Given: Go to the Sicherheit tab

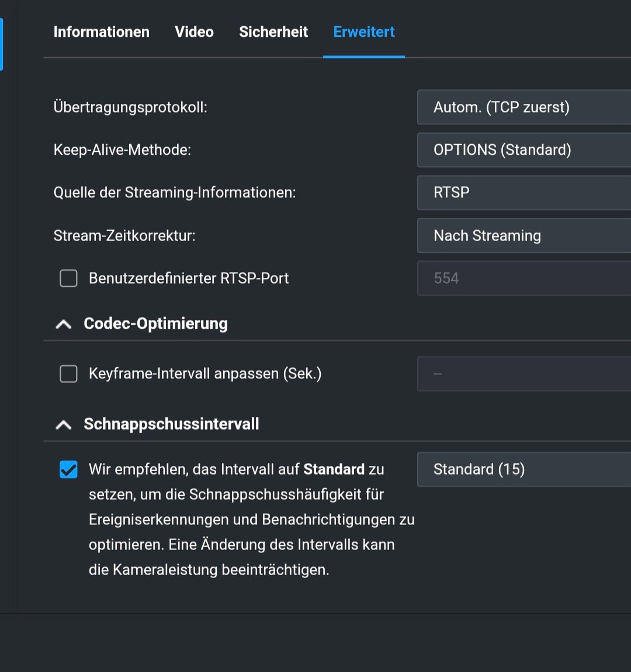Looking at the screenshot, I should [273, 32].
